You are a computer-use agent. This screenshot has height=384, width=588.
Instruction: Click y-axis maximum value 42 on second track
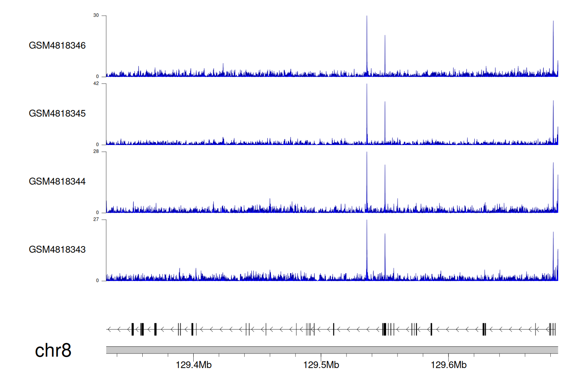[x=96, y=83]
